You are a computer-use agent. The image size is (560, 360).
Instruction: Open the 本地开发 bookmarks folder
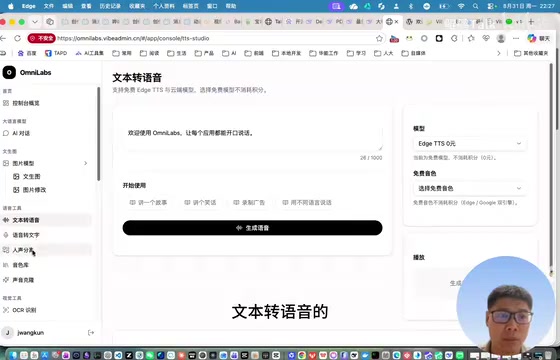tap(286, 53)
